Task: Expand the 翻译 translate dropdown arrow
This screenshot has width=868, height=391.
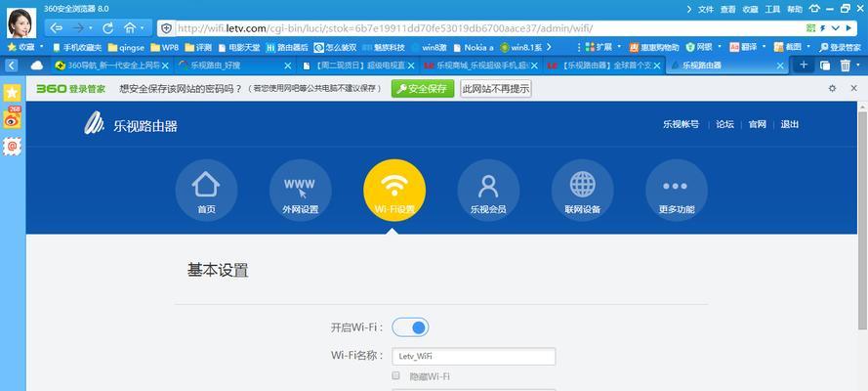Action: 764,47
